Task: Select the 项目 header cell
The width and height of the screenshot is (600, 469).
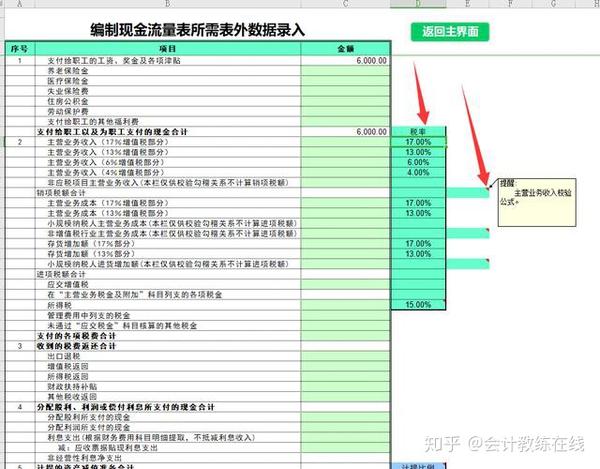Action: click(168, 49)
